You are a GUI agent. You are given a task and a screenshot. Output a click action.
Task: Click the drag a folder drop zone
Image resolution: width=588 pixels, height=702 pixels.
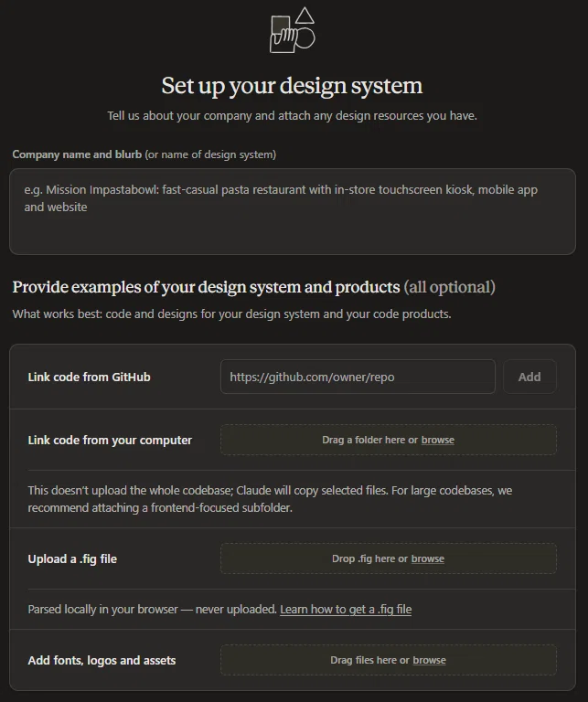tap(389, 440)
